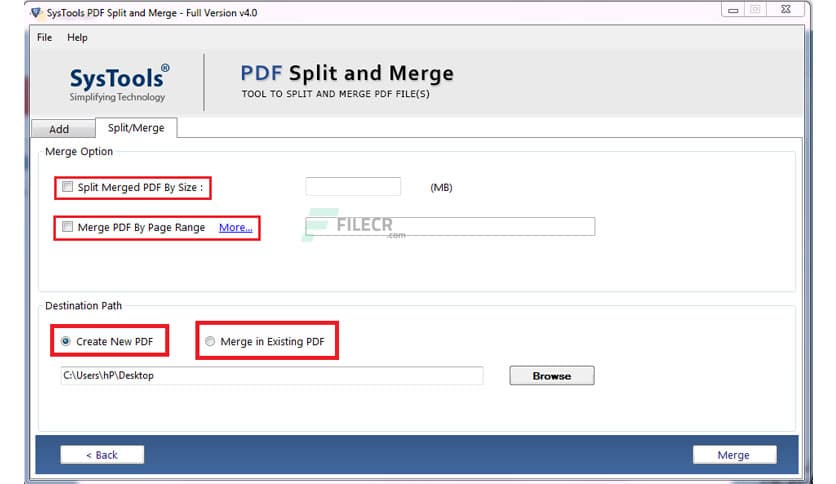
Task: Open the Help menu
Action: (x=77, y=37)
